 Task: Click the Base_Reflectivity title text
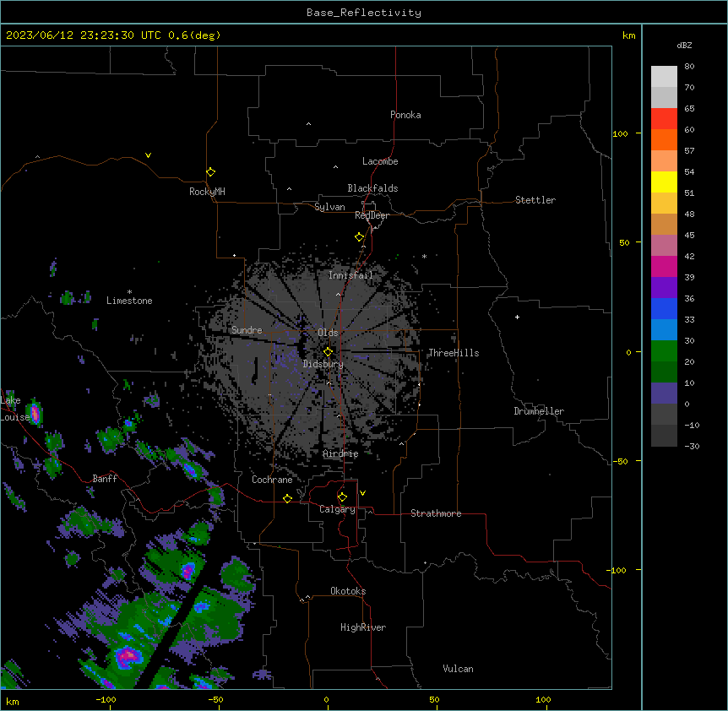coord(364,13)
